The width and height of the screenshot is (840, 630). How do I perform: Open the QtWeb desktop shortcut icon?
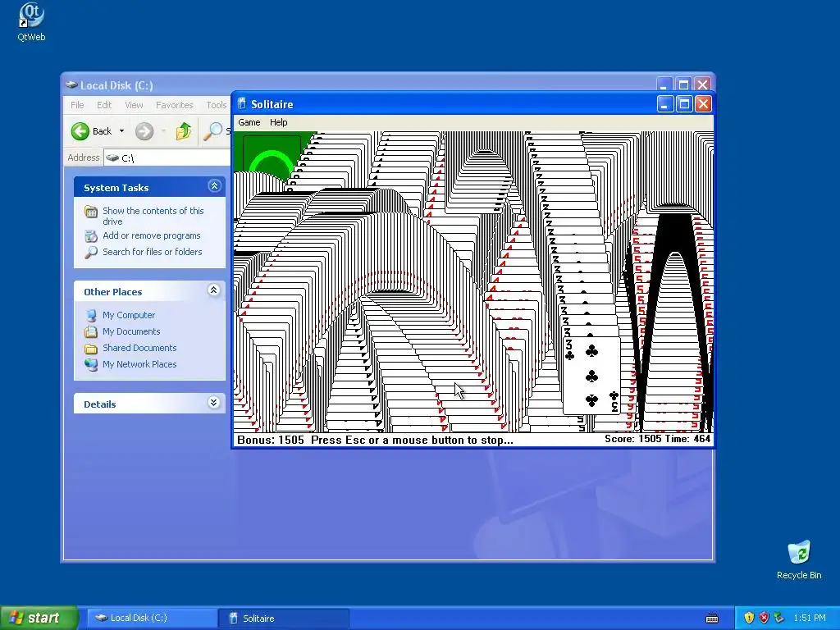pos(31,16)
